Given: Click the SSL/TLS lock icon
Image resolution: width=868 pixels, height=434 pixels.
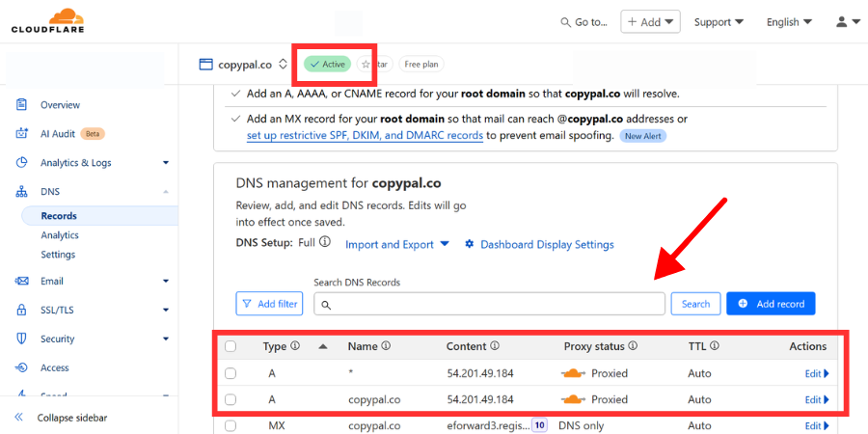Looking at the screenshot, I should point(21,310).
